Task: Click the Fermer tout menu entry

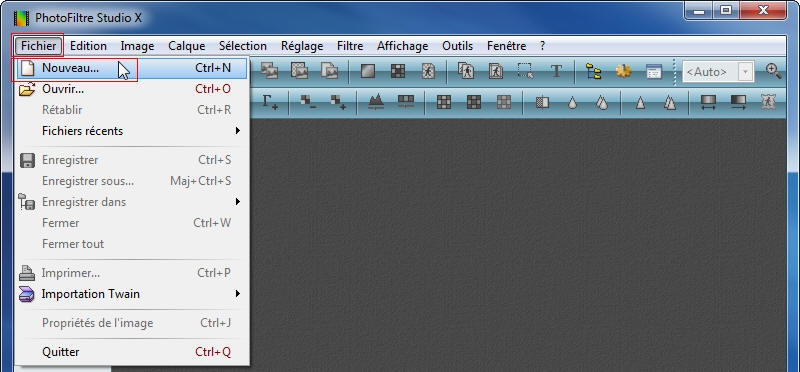Action: tap(132, 244)
